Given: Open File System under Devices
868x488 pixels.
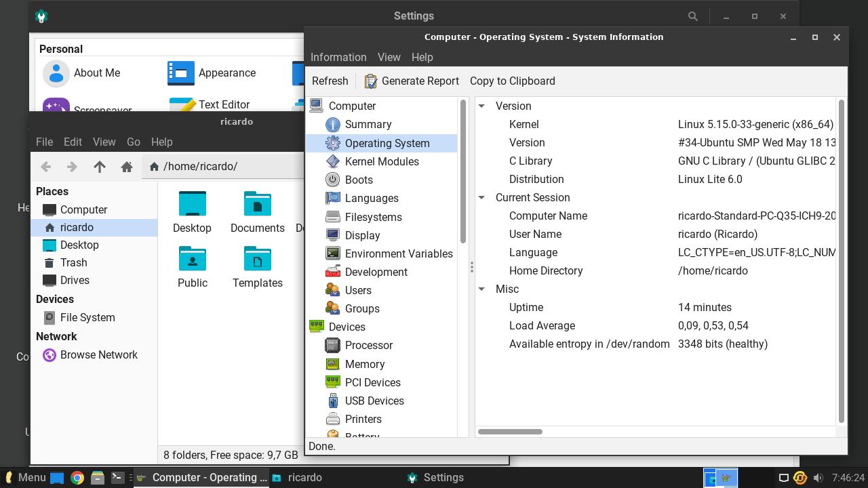Looking at the screenshot, I should click(x=94, y=318).
